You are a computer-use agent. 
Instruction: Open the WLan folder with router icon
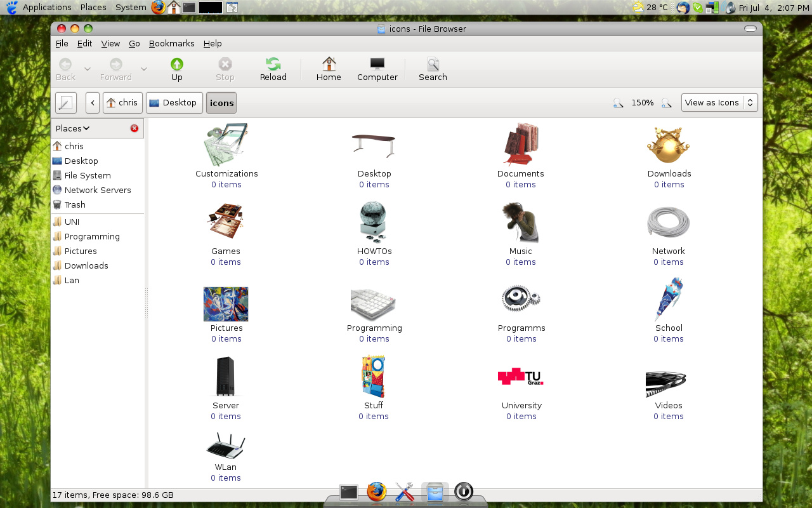pyautogui.click(x=226, y=446)
